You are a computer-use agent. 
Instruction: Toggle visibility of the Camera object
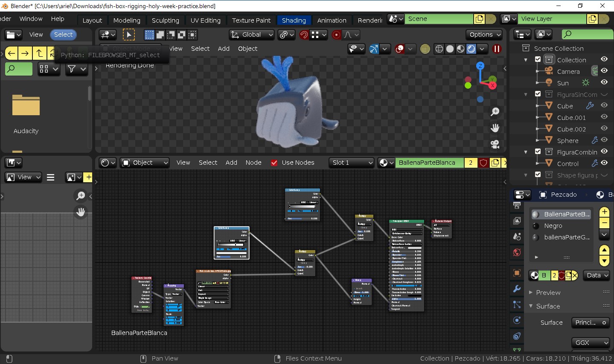[604, 71]
